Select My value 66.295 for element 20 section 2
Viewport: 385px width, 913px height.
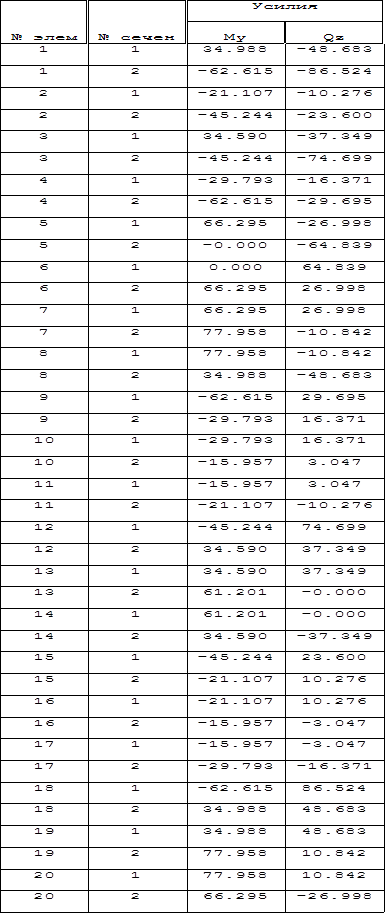pyautogui.click(x=235, y=897)
